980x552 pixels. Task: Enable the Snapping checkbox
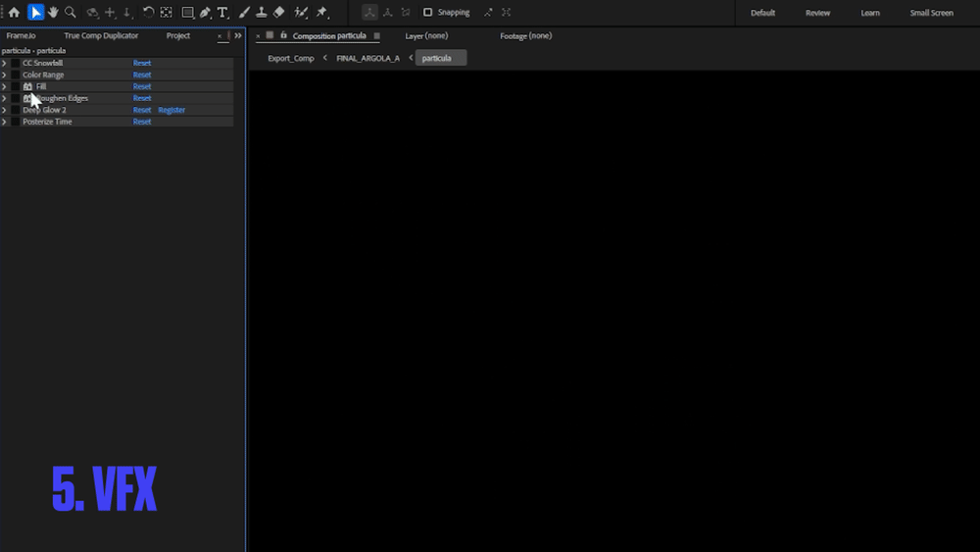pos(427,13)
